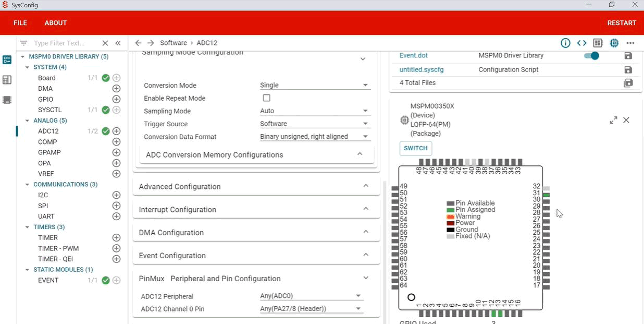The height and width of the screenshot is (324, 644).
Task: Click the SWITCH device button
Action: [415, 148]
